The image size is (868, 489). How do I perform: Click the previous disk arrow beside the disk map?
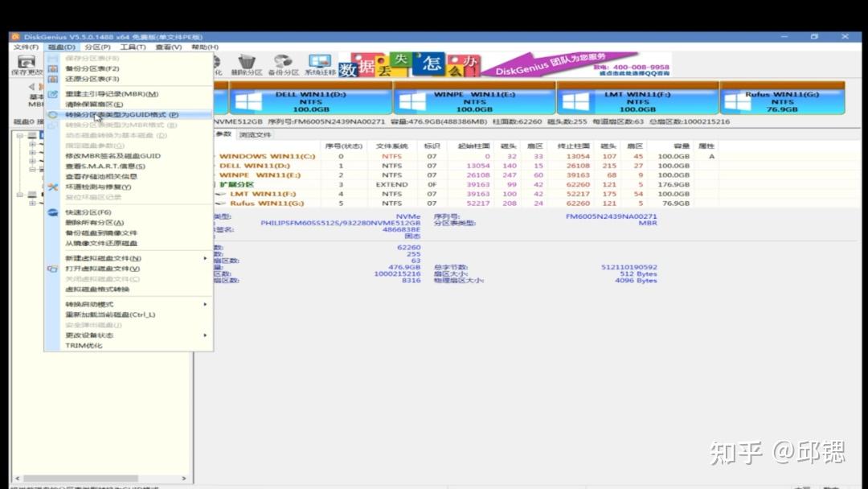[31, 86]
